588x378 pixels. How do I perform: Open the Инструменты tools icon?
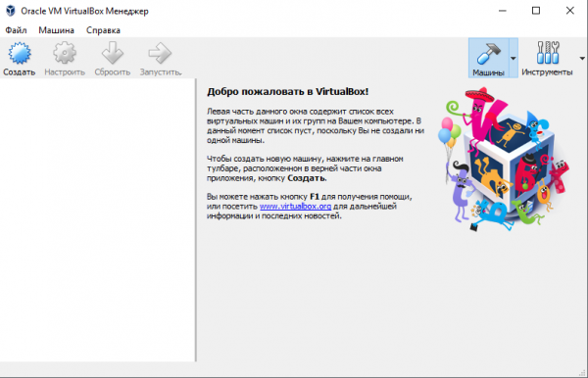pos(548,53)
